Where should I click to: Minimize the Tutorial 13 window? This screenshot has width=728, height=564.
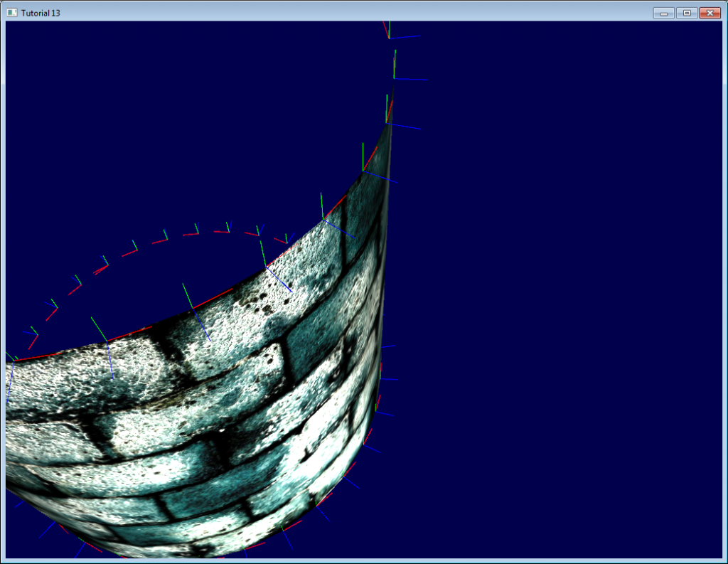pos(663,13)
